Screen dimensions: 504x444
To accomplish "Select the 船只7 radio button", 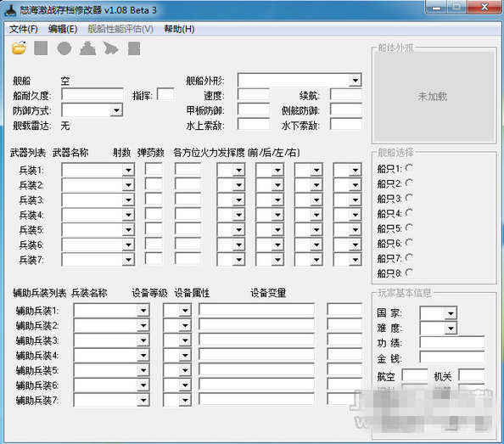I will (409, 257).
